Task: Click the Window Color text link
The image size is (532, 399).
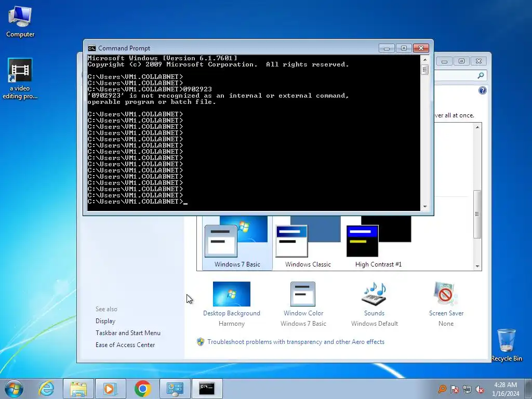Action: tap(303, 313)
